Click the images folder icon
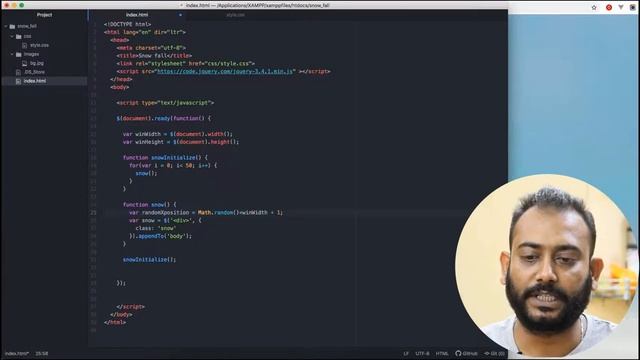This screenshot has height=360, width=640. [18, 54]
